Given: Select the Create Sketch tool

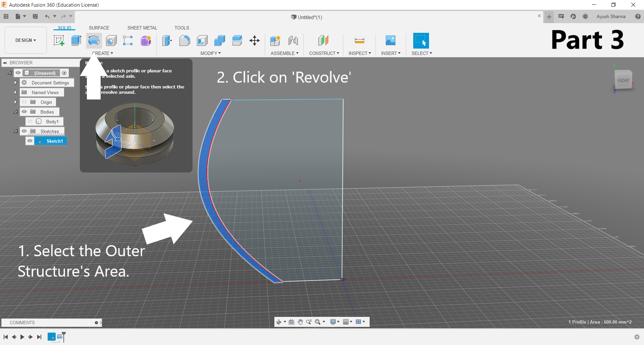Looking at the screenshot, I should (59, 41).
